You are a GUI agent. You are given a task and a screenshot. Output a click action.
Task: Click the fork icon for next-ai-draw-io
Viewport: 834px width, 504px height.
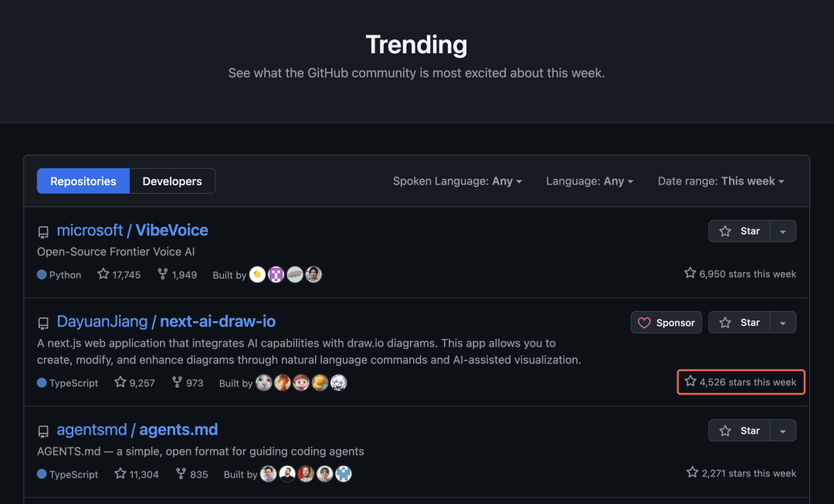pos(178,382)
